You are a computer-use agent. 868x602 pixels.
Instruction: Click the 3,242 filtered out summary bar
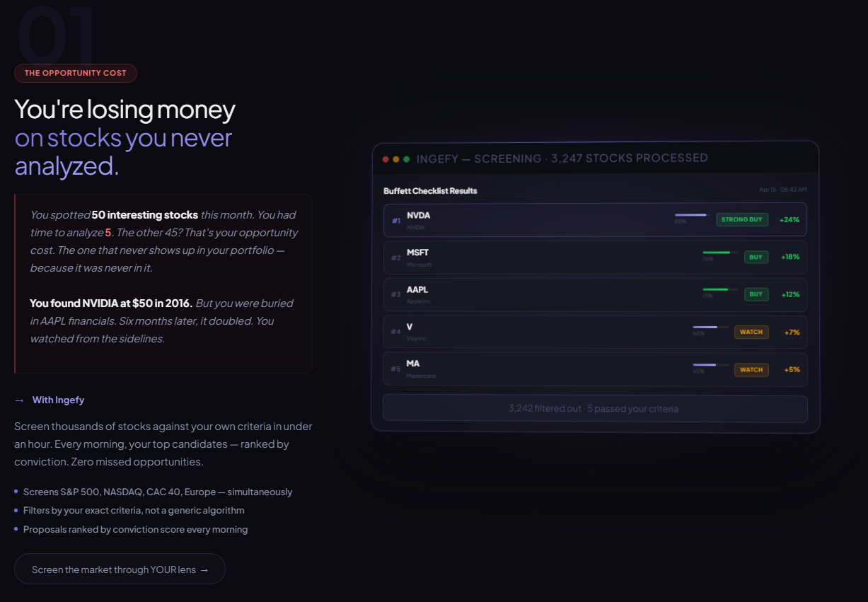[x=595, y=409]
